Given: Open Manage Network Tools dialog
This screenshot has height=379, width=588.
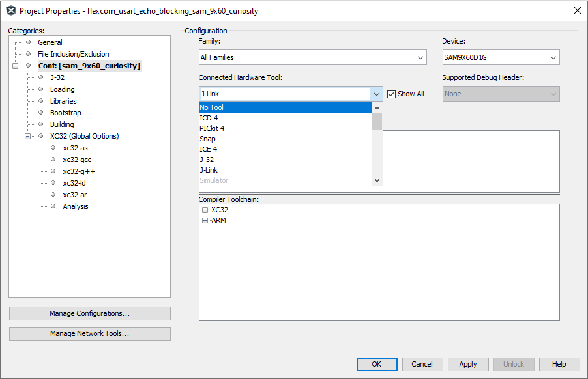Looking at the screenshot, I should tap(90, 333).
